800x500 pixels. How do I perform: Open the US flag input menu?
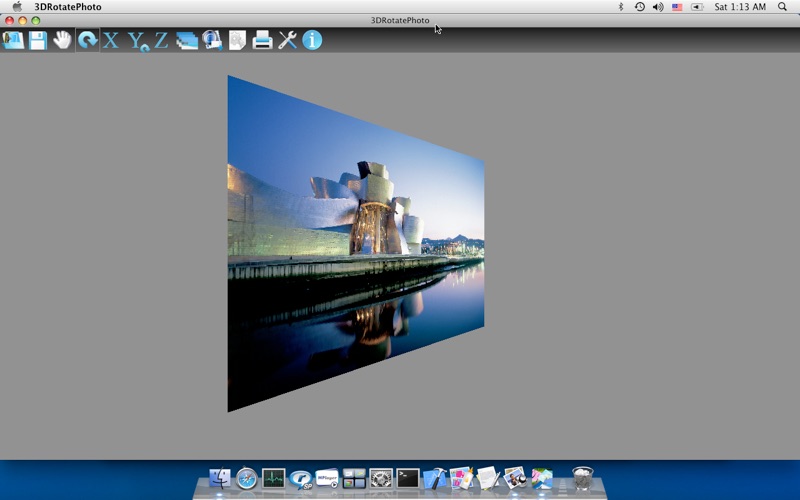pos(677,7)
